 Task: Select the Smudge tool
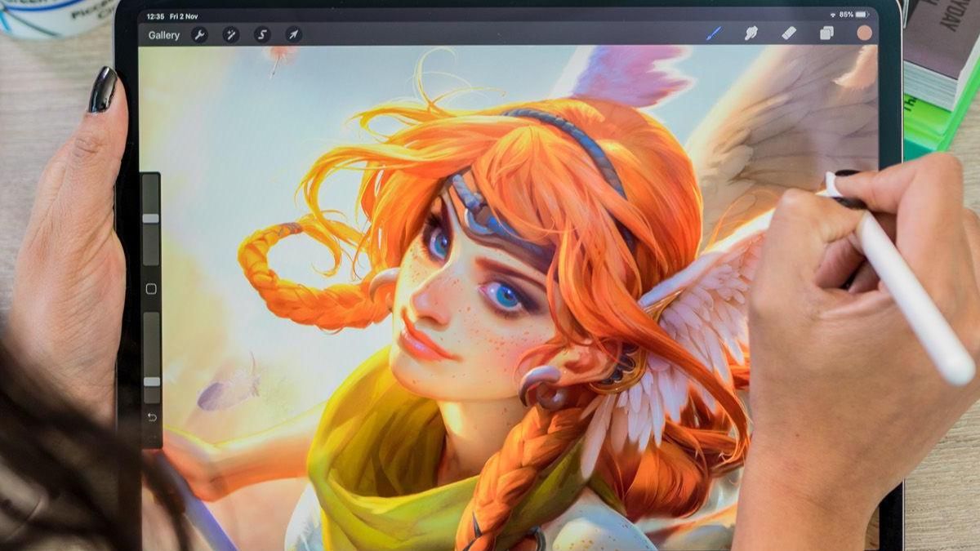click(x=751, y=33)
